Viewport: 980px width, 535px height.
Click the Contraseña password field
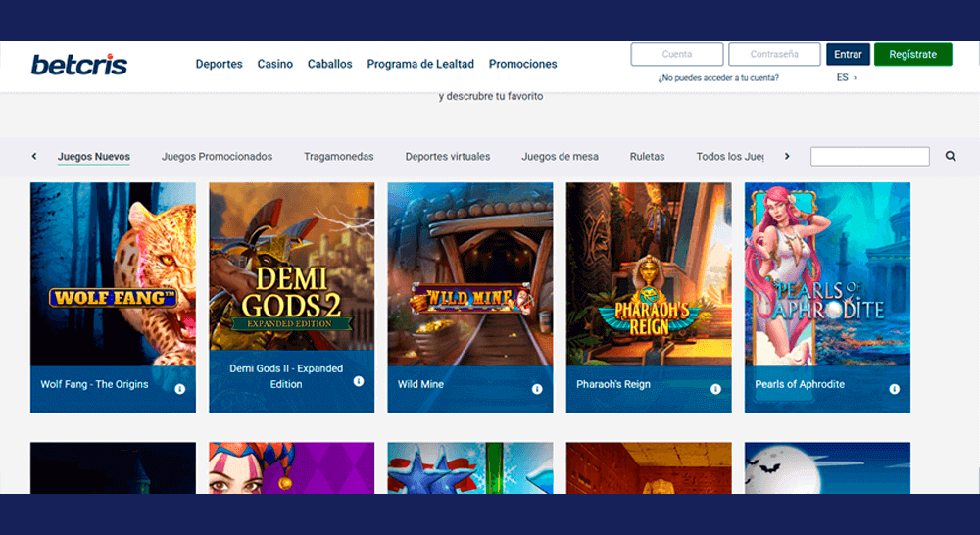[773, 55]
